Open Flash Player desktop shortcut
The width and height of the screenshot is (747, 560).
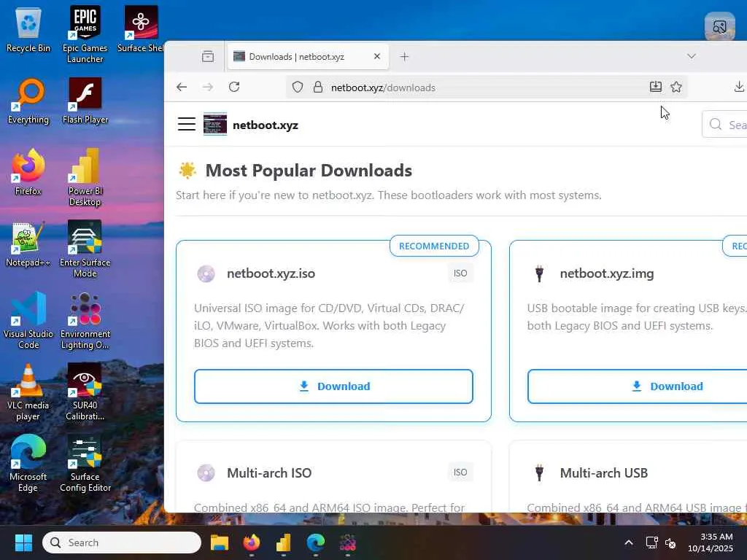coord(85,101)
